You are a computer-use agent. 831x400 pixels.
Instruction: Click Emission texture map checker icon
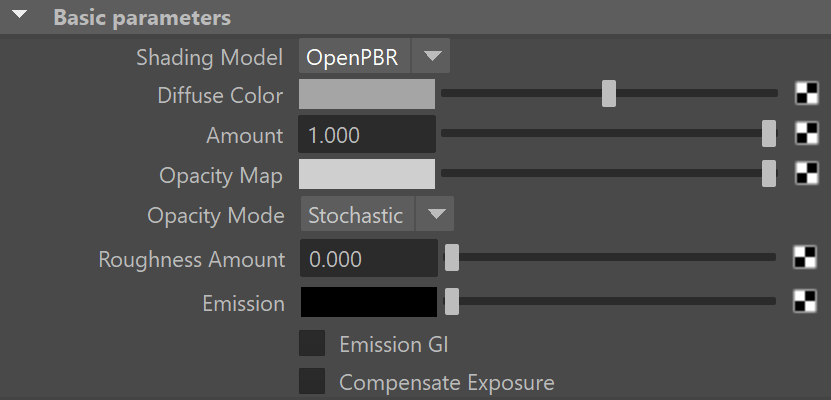coord(805,301)
